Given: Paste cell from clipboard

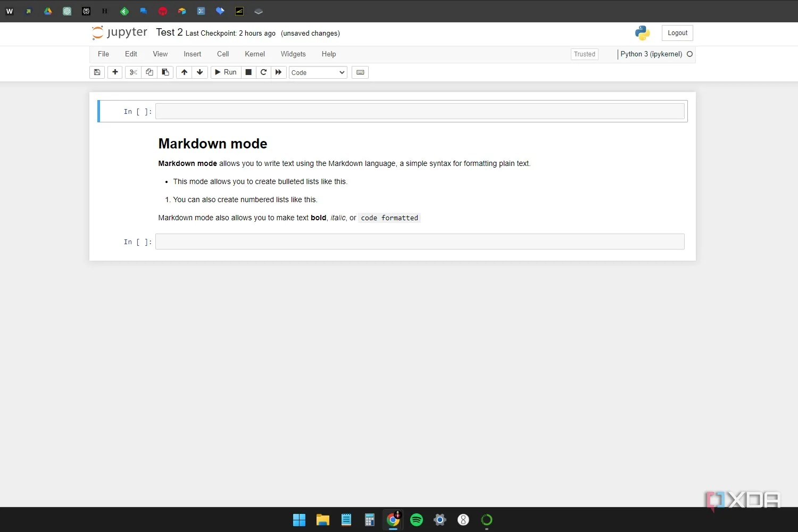Looking at the screenshot, I should click(165, 72).
